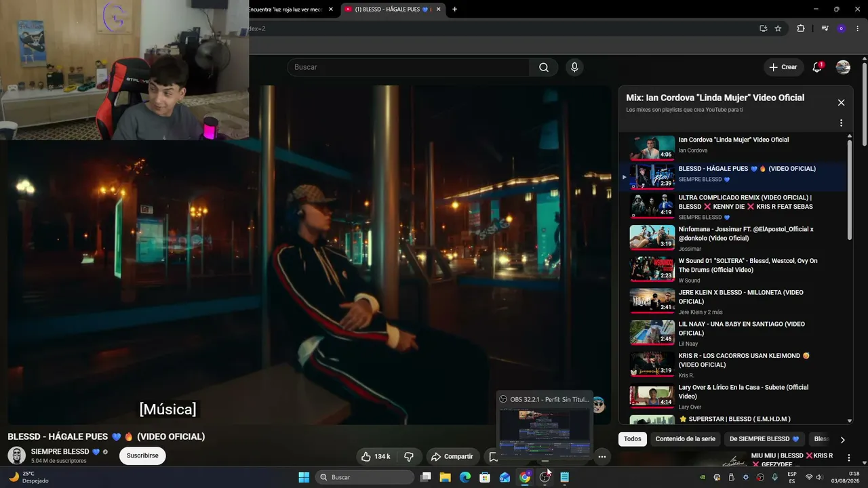The height and width of the screenshot is (488, 868).
Task: Bookmark this page with the star icon
Action: [x=778, y=28]
